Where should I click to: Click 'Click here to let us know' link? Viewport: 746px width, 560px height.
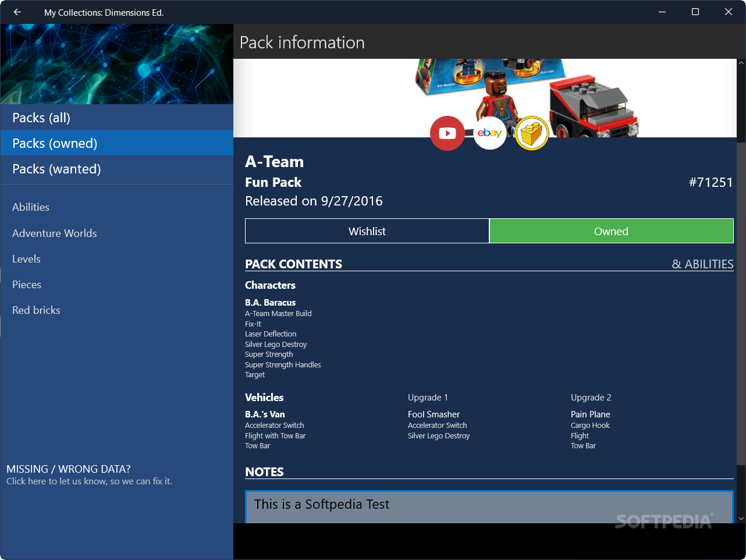pos(89,481)
